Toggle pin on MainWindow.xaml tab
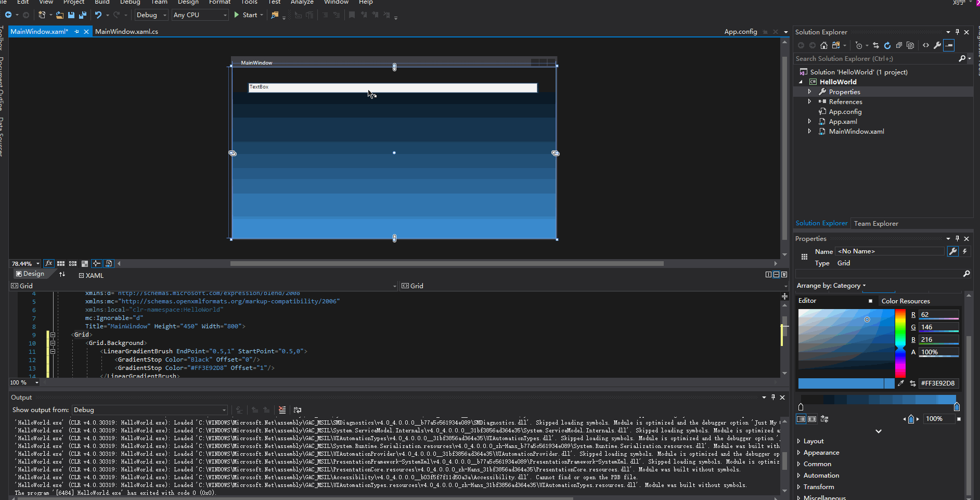This screenshot has height=500, width=980. [x=77, y=32]
